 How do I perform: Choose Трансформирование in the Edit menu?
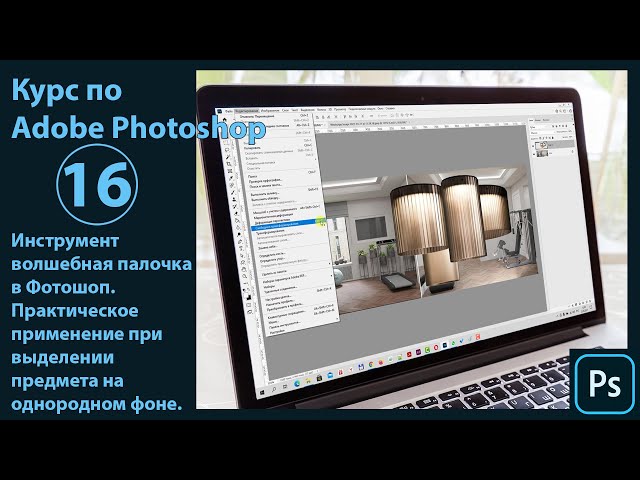(270, 231)
